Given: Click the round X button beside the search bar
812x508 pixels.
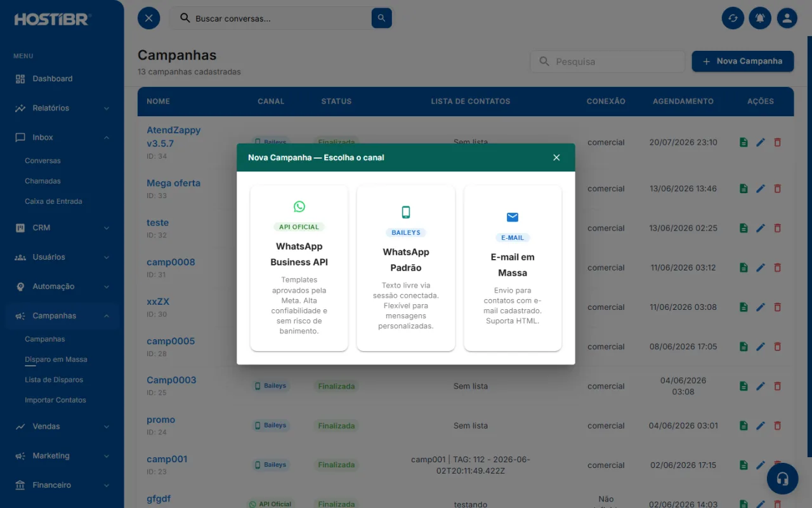Looking at the screenshot, I should tap(148, 18).
